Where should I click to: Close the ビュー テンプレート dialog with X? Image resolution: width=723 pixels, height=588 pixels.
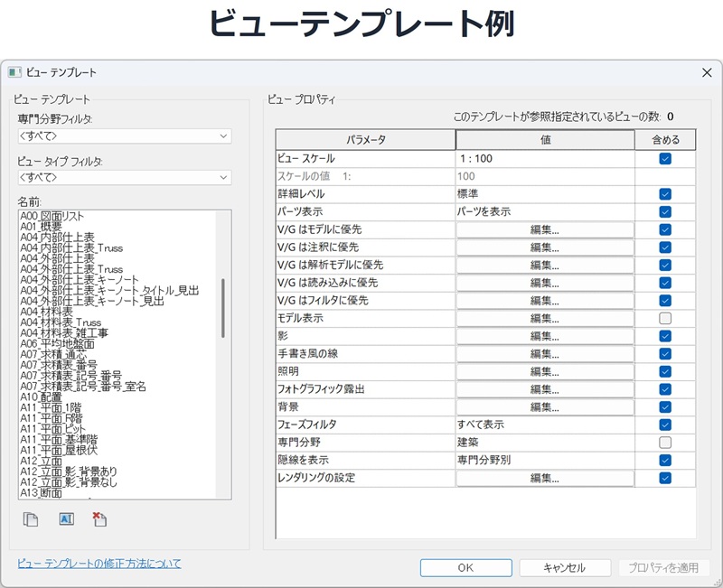707,72
